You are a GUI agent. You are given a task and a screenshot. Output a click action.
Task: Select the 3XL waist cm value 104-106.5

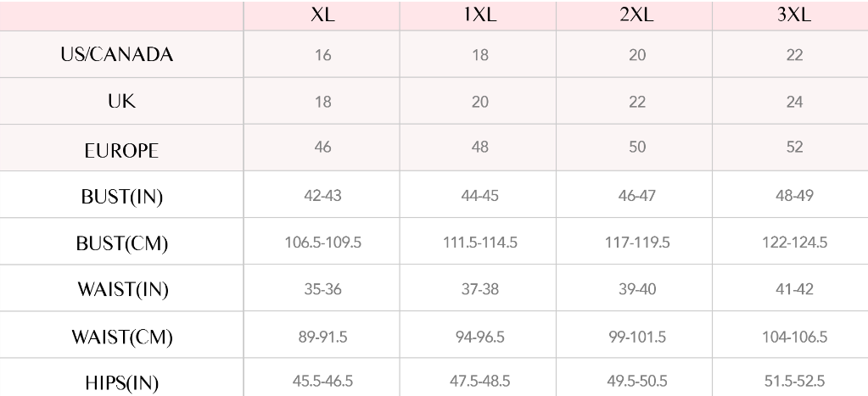pos(794,337)
